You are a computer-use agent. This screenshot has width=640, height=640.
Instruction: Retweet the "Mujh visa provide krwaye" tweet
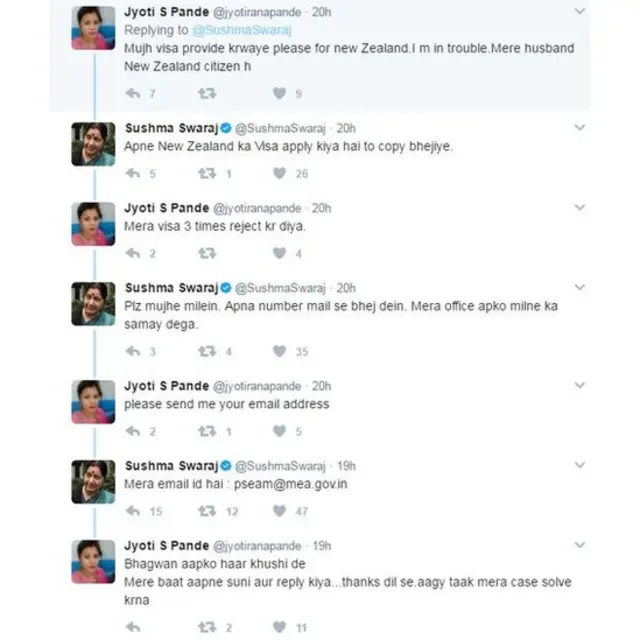206,94
